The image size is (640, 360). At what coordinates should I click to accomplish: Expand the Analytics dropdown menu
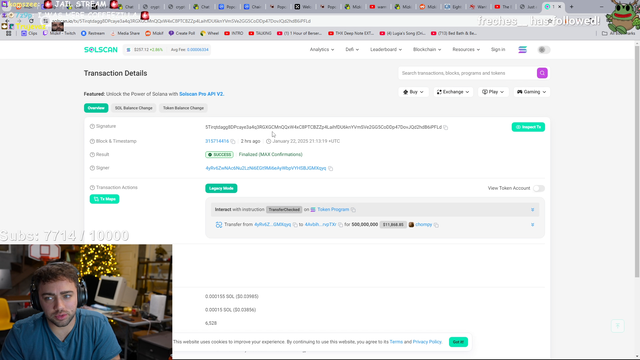click(x=322, y=49)
